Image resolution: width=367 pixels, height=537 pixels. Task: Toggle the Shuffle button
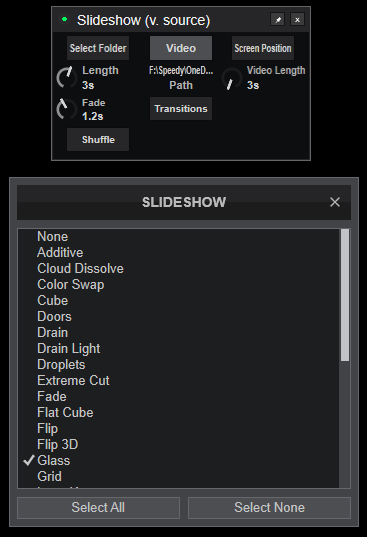tap(98, 140)
